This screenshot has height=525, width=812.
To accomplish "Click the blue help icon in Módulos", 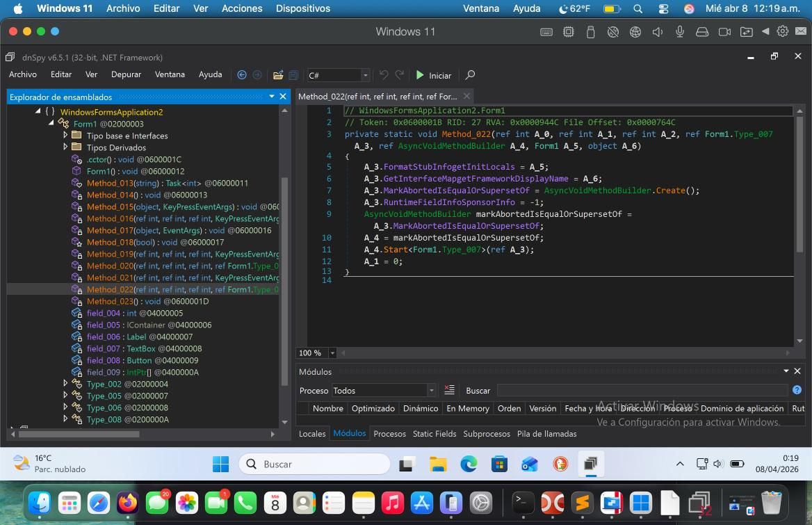I will [x=797, y=390].
